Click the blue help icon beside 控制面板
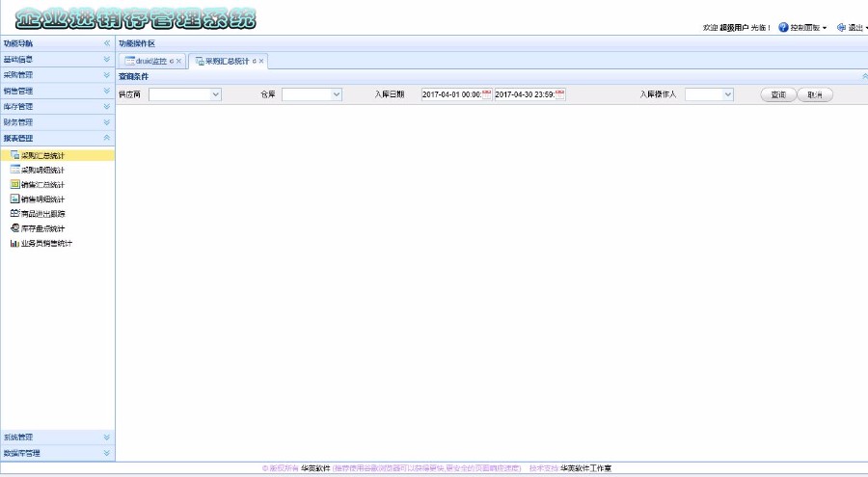The height and width of the screenshot is (477, 868). point(783,27)
